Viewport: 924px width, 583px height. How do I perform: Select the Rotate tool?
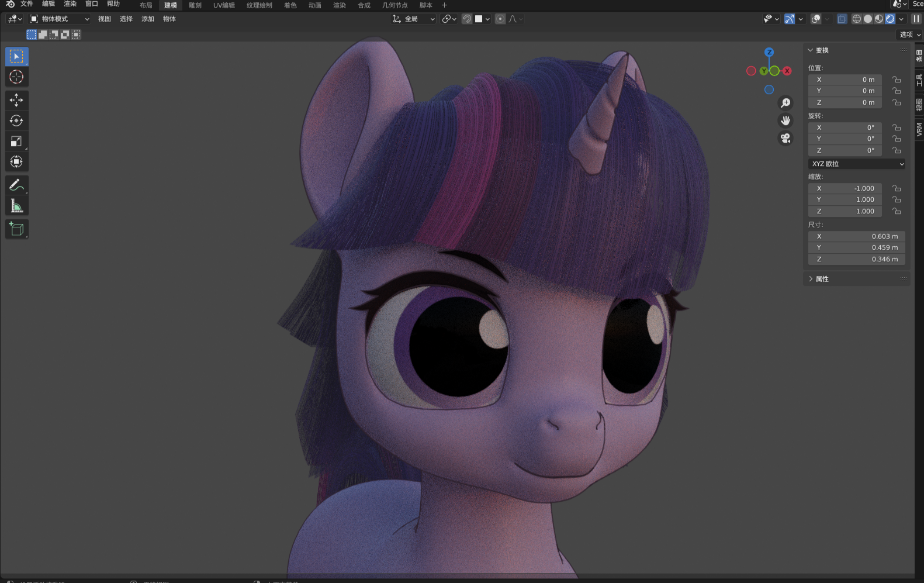pos(16,120)
